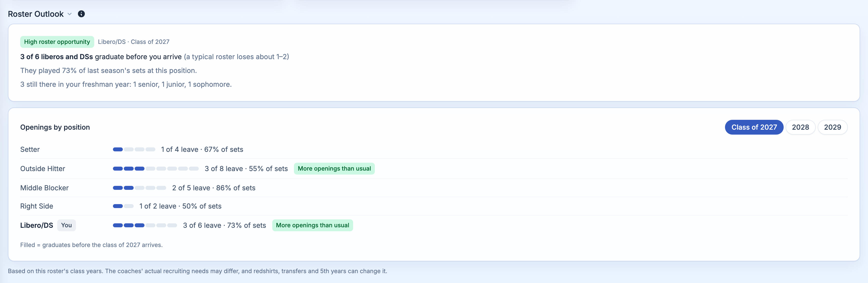Select the Middle Blocker position label
Screen dimensions: 868x283
tap(44, 188)
